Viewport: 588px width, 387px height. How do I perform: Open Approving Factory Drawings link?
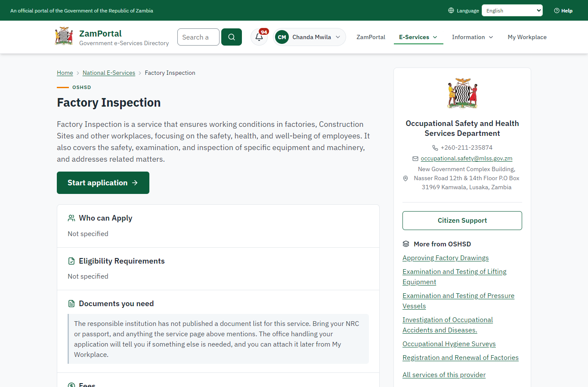coord(446,258)
